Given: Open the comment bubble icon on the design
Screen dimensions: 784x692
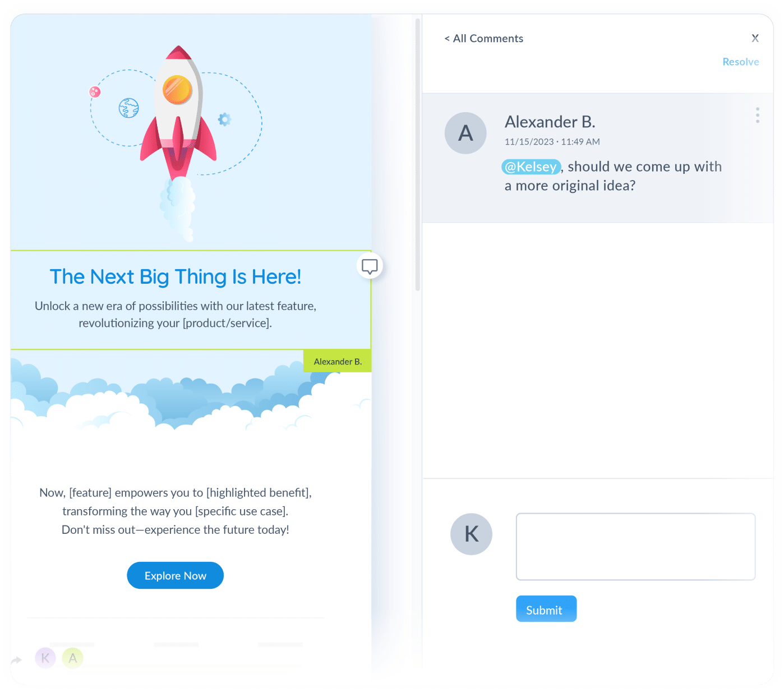Looking at the screenshot, I should 370,266.
